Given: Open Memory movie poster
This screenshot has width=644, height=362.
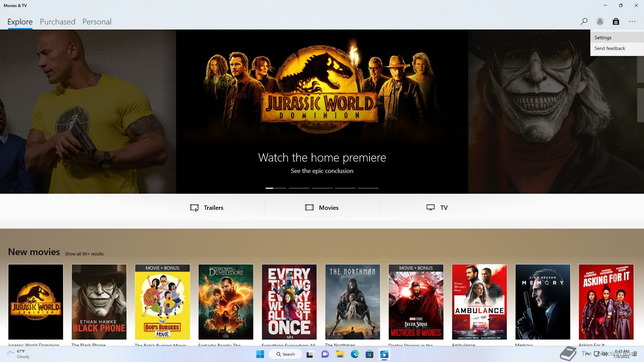Looking at the screenshot, I should 543,302.
